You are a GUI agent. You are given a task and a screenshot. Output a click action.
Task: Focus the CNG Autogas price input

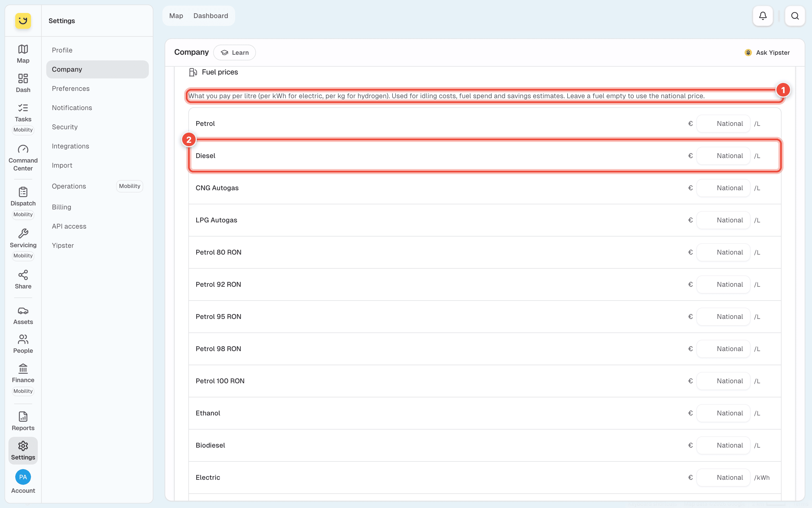723,188
